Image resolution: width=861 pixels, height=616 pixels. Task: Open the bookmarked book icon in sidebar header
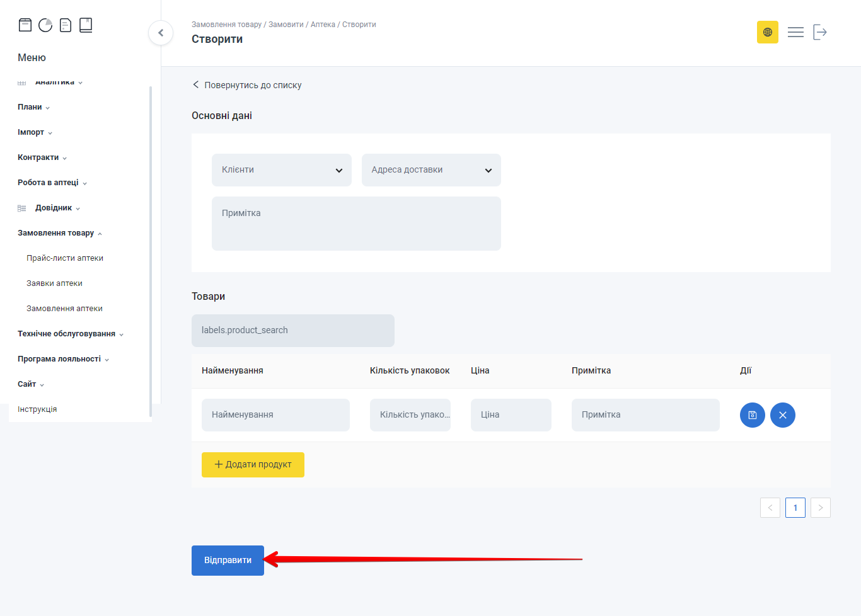coord(86,25)
